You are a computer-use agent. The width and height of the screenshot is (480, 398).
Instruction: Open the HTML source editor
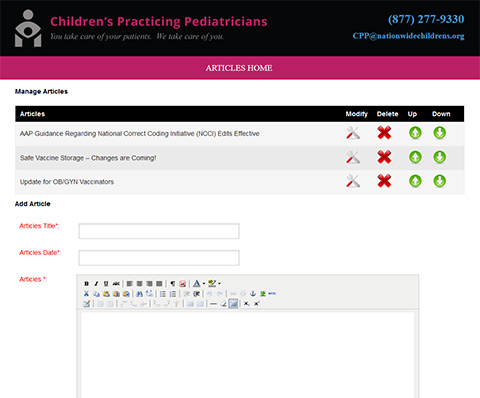[272, 294]
